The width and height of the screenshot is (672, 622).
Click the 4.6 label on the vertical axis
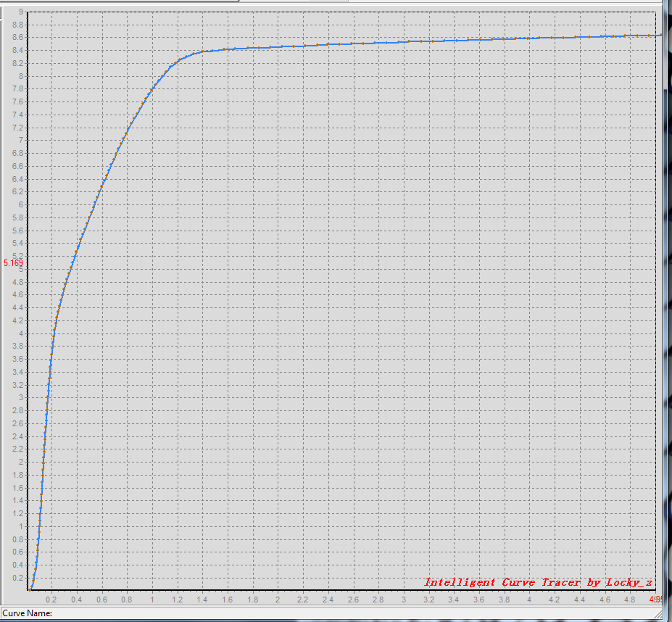pos(17,294)
